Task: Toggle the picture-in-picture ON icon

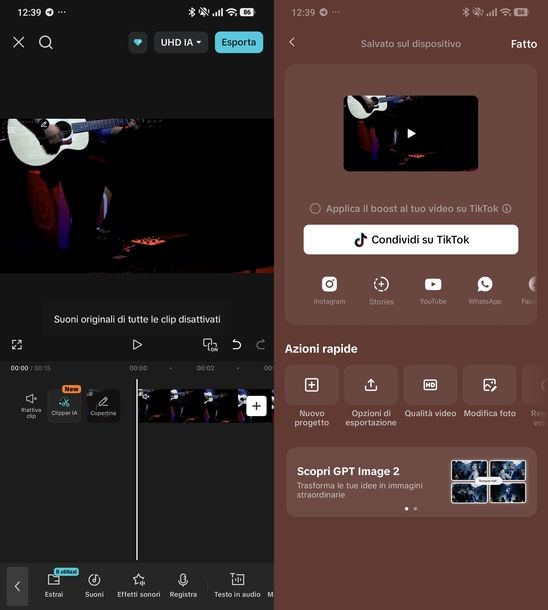Action: pos(210,345)
